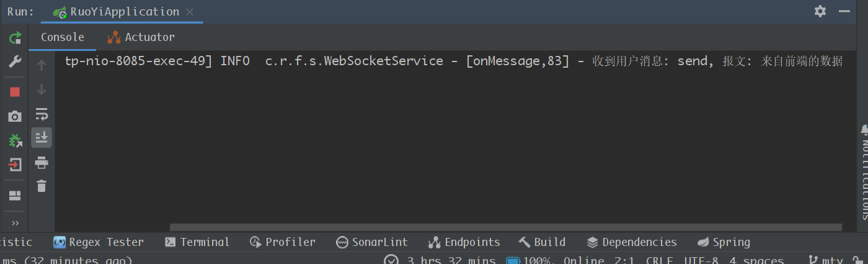
Task: Open the Terminal tool window
Action: tap(197, 242)
